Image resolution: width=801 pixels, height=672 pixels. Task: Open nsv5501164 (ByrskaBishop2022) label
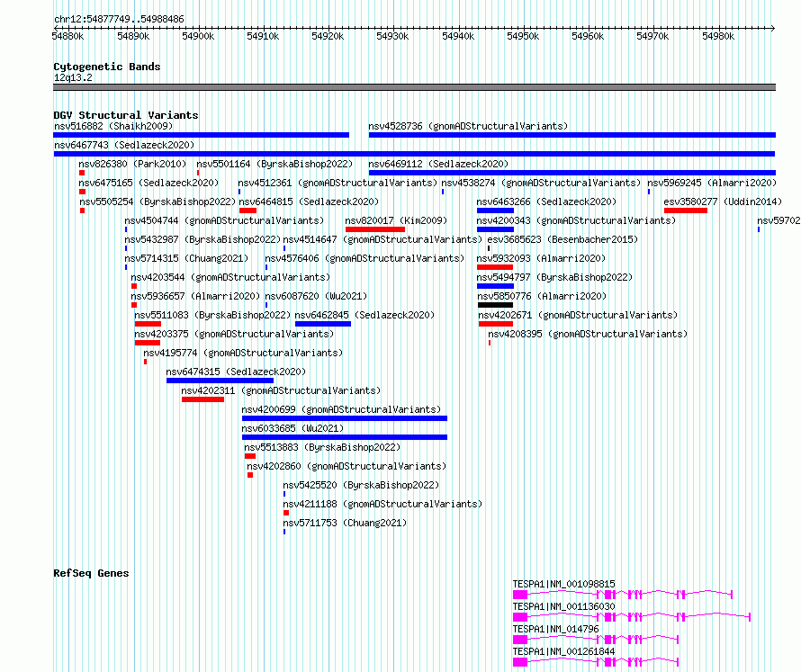pyautogui.click(x=274, y=164)
